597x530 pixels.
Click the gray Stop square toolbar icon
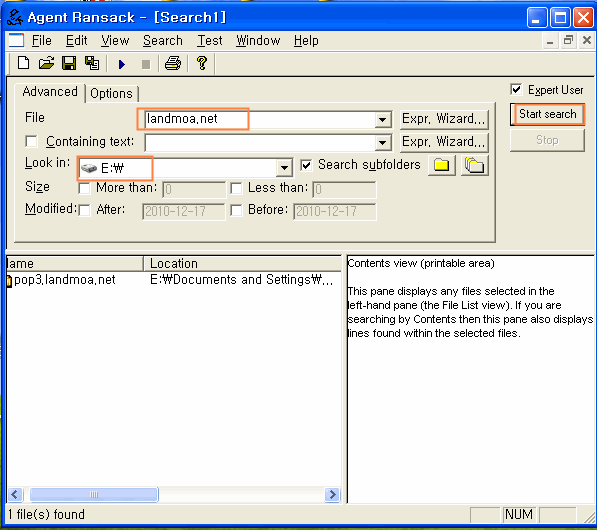tap(146, 64)
